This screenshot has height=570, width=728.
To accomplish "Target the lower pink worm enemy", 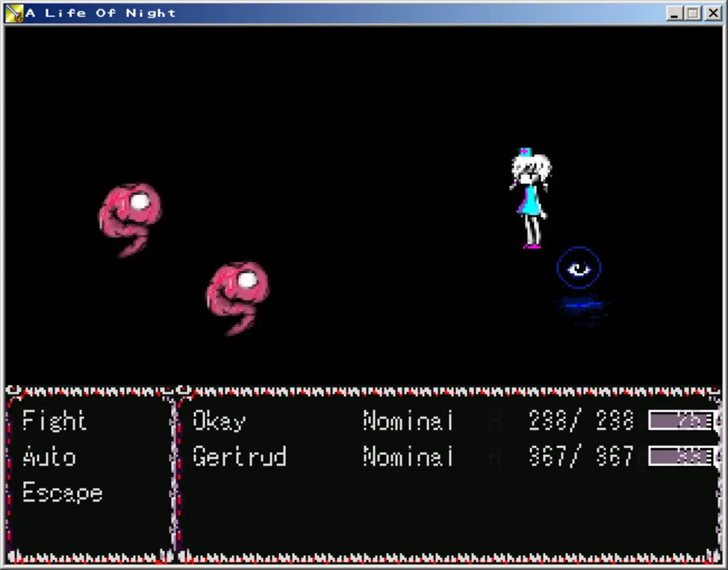I will (237, 296).
